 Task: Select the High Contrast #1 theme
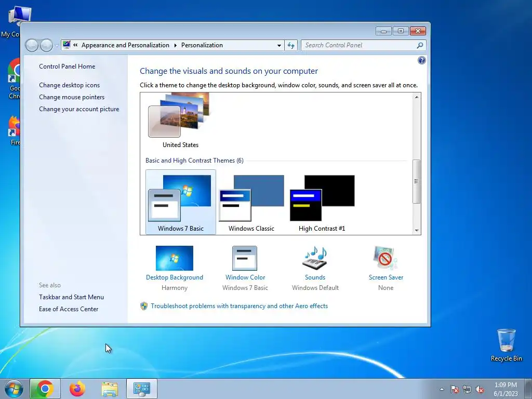322,202
